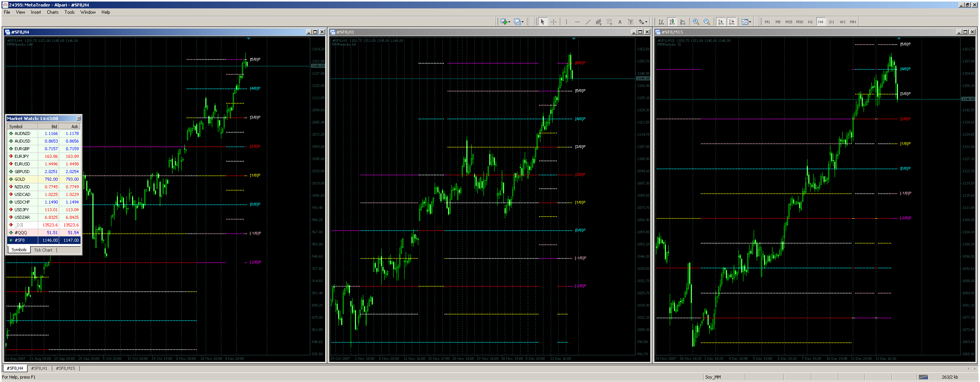Toggle Chart Shift button
The width and height of the screenshot is (980, 382).
(x=731, y=22)
